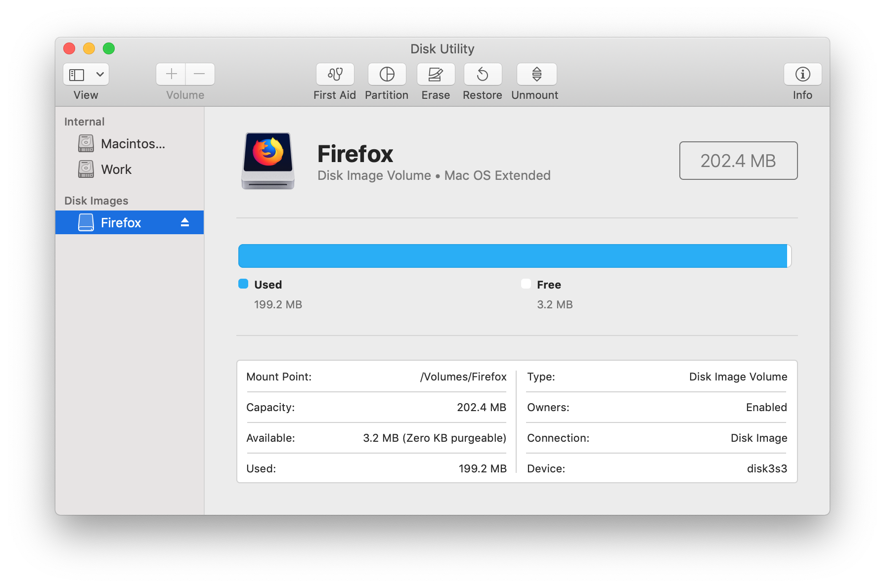
Task: Run First Aid on the volume
Action: [335, 74]
